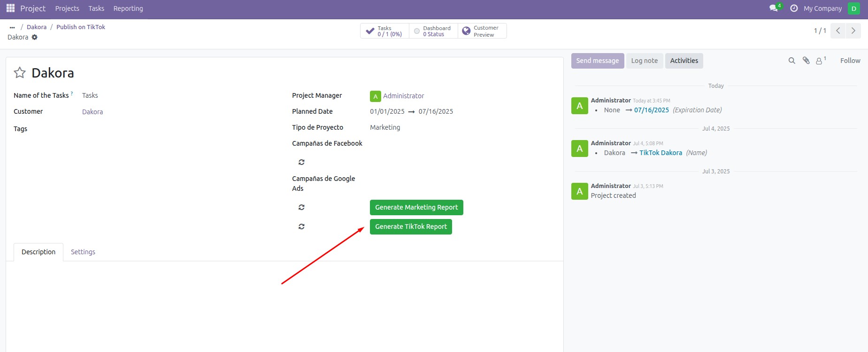The image size is (868, 352).
Task: Expand the breadcrumb ellipsis menu
Action: click(12, 27)
